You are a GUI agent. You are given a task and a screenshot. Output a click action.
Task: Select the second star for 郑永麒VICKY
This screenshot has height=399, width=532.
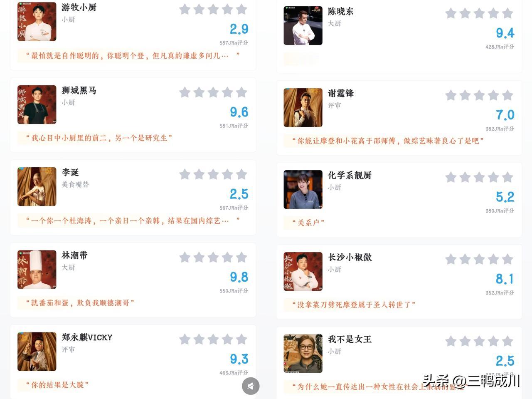click(x=199, y=340)
